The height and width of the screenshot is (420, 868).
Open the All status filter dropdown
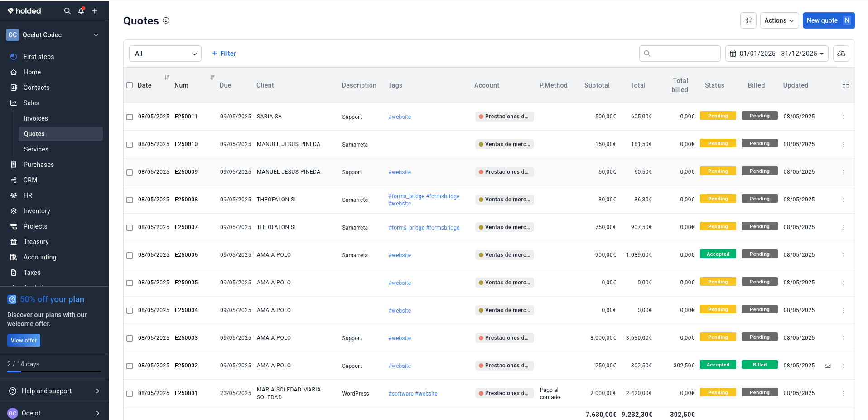(x=165, y=54)
